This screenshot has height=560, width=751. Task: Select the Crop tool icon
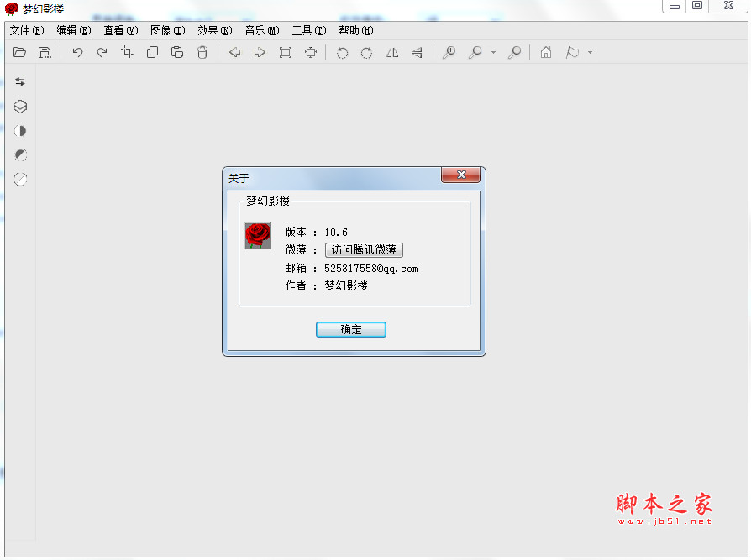[x=127, y=52]
